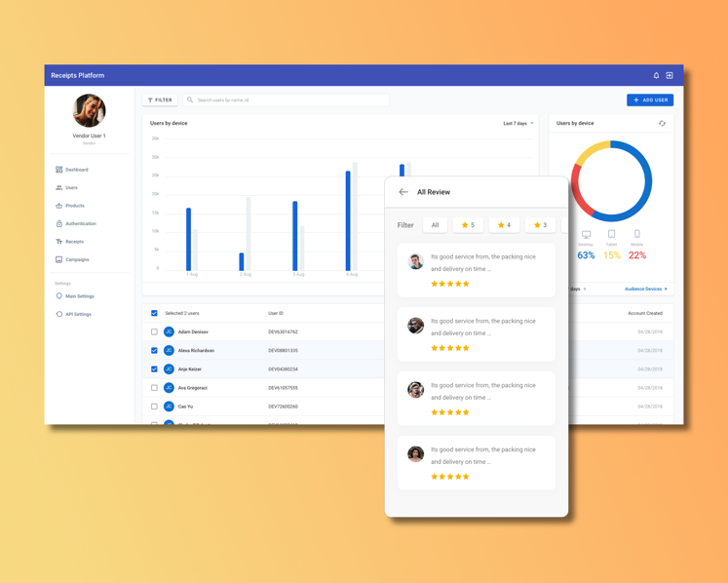Viewport: 728px width, 583px height.
Task: Click the refresh icon on donut chart card
Action: [x=662, y=124]
